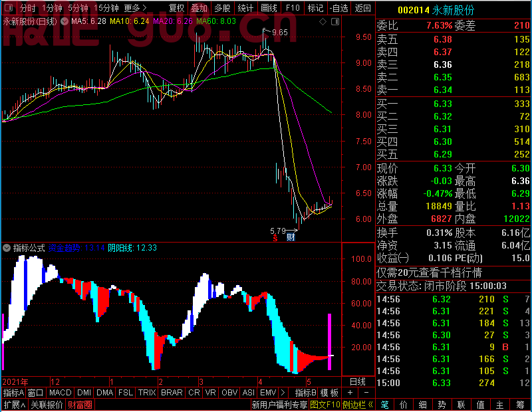The height and width of the screenshot is (412, 532).
Task: Click MA60 moving average label
Action: (x=215, y=21)
